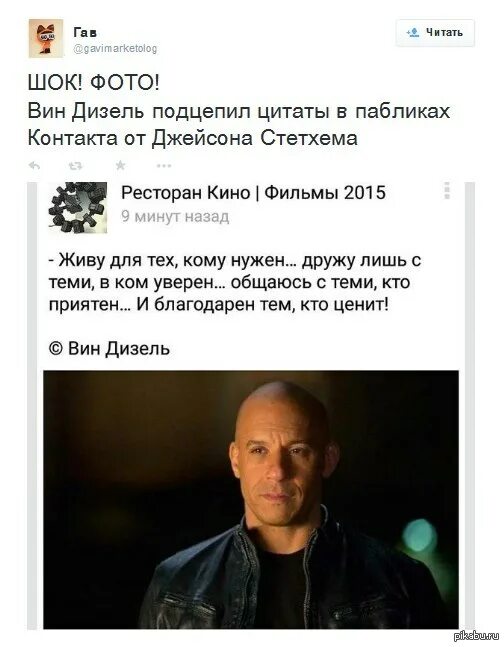Viewport: 504px width, 647px height.
Task: Click the quote text starting with Живу для тех
Action: [x=235, y=283]
